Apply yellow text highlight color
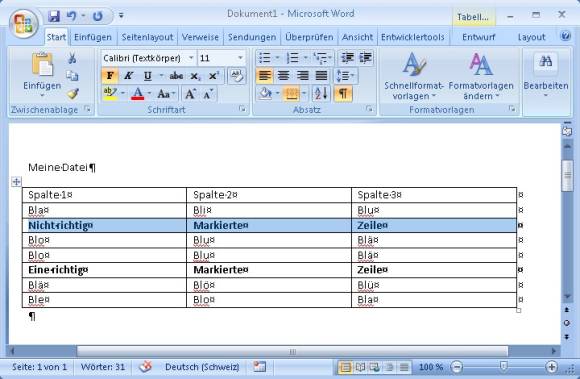 [x=110, y=94]
